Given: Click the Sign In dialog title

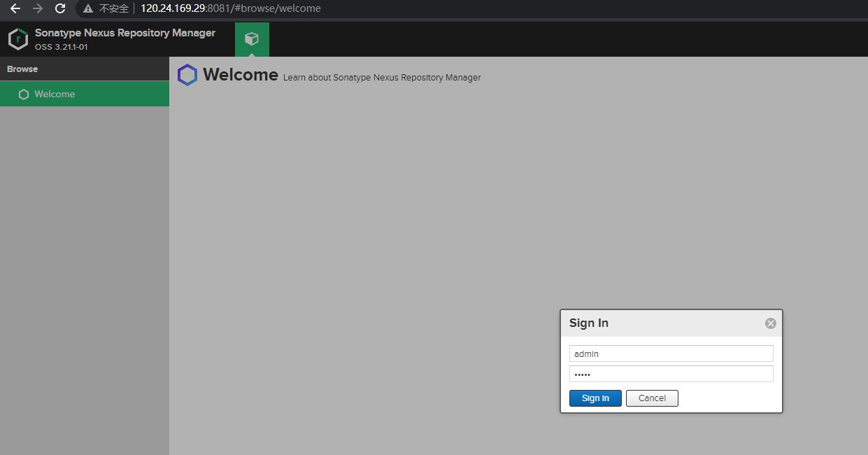Looking at the screenshot, I should click(x=589, y=323).
